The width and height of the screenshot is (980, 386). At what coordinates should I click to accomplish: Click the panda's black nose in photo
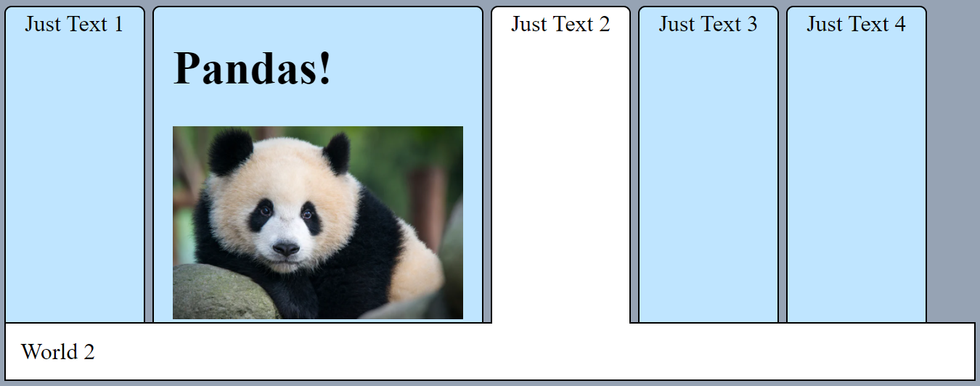(286, 249)
